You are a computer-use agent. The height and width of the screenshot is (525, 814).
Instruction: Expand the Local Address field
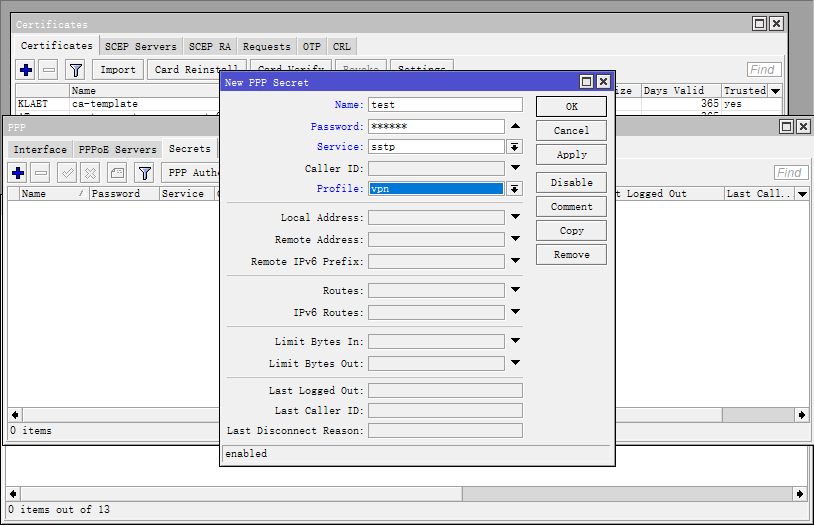pos(515,217)
